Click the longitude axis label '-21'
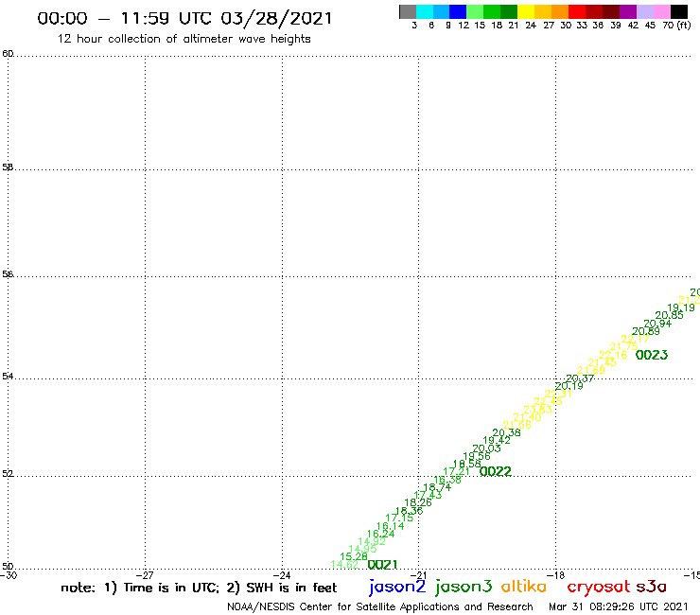Screen dimensions: 700x615 point(418,575)
